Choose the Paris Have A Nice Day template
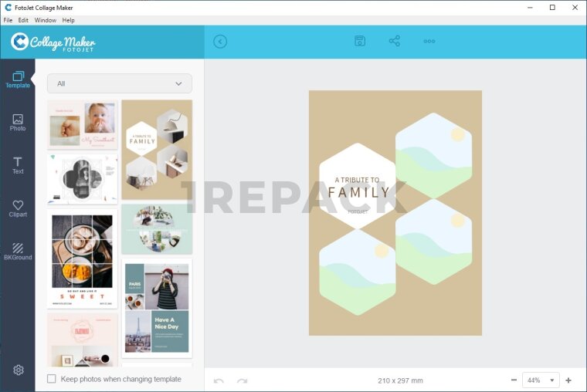 [157, 308]
